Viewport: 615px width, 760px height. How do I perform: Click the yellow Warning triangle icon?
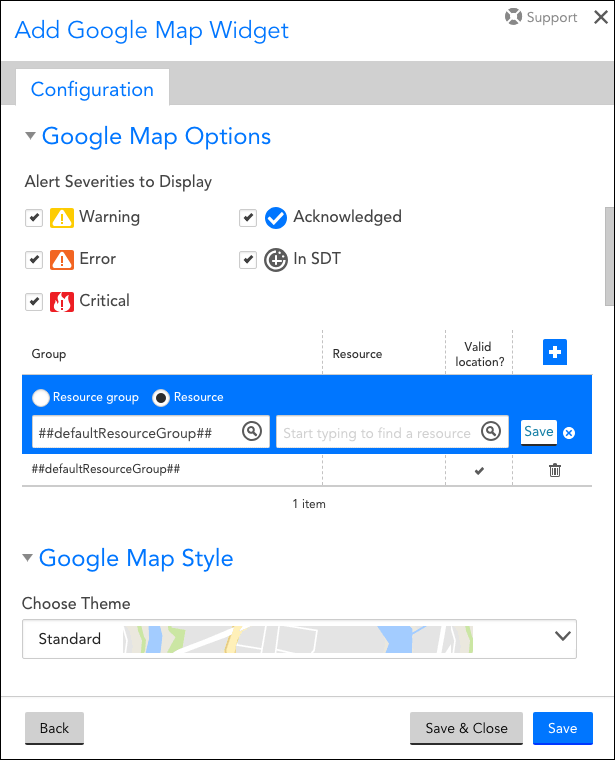(x=62, y=218)
